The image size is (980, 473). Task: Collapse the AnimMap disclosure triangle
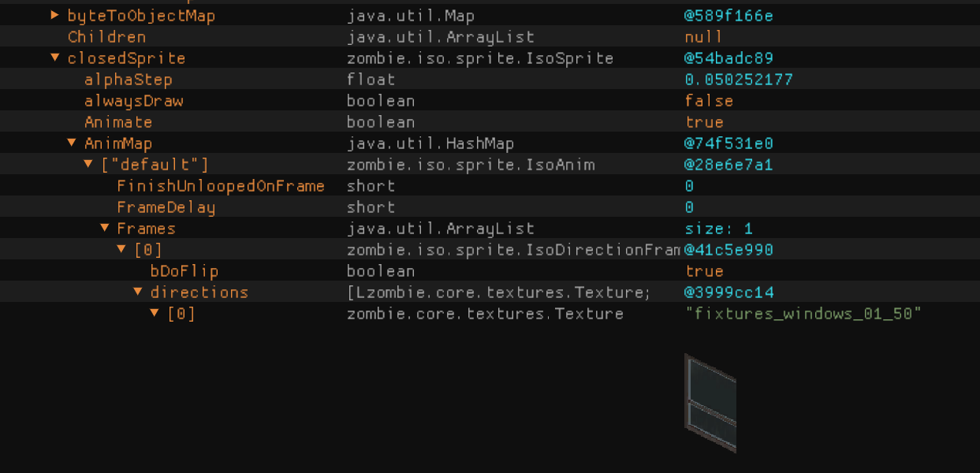pyautogui.click(x=72, y=143)
